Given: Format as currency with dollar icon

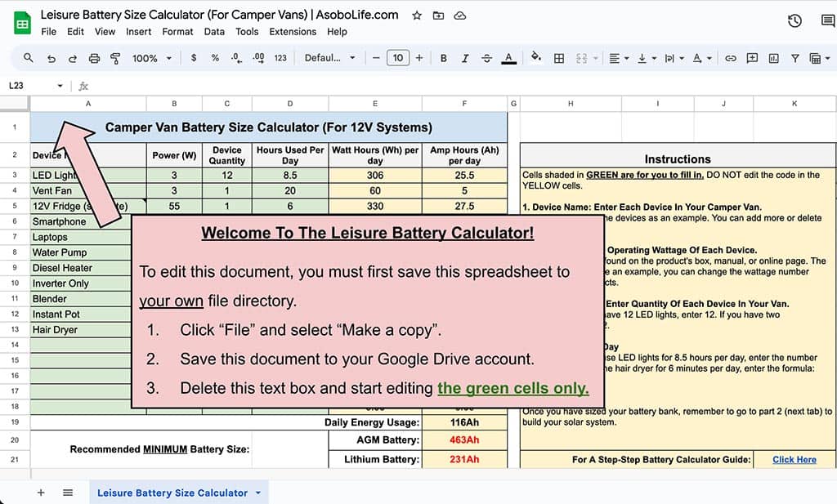Looking at the screenshot, I should click(x=194, y=58).
